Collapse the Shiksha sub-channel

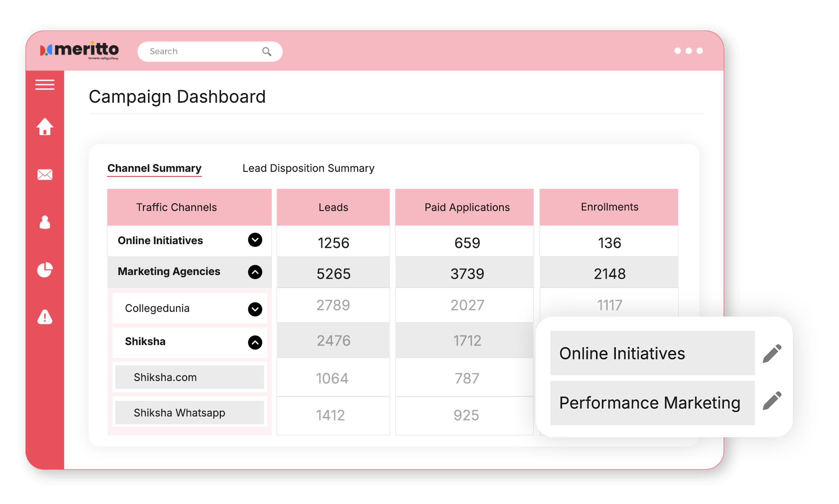pos(255,342)
